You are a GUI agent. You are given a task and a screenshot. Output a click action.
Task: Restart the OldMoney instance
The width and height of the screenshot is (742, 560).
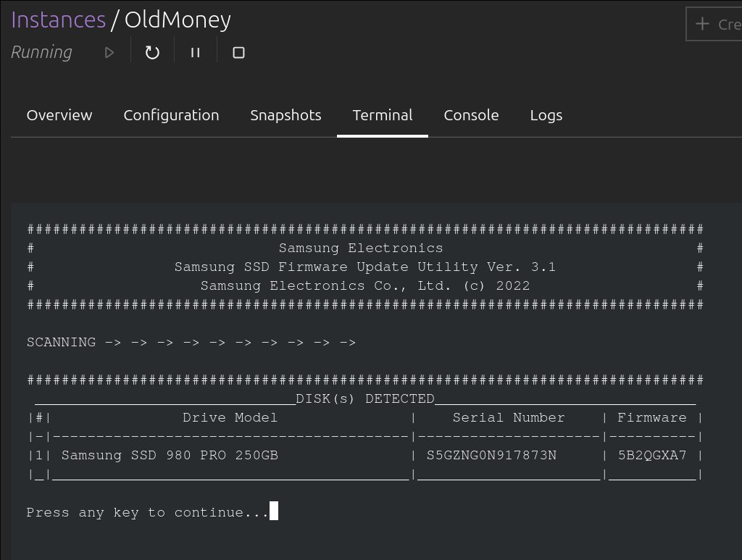coord(152,52)
